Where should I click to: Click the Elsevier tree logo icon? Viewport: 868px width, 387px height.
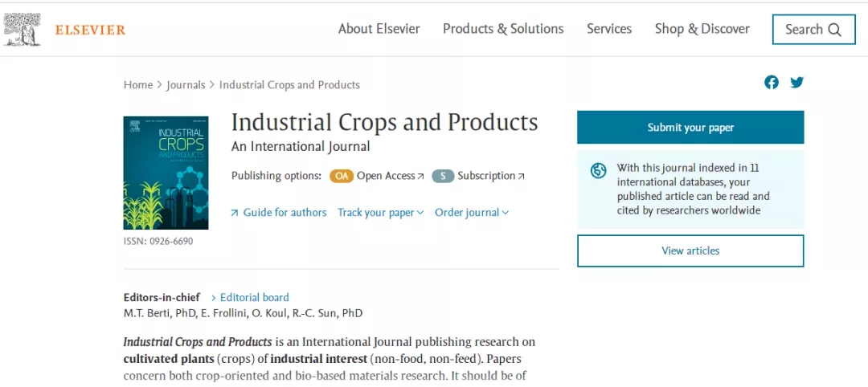23,30
